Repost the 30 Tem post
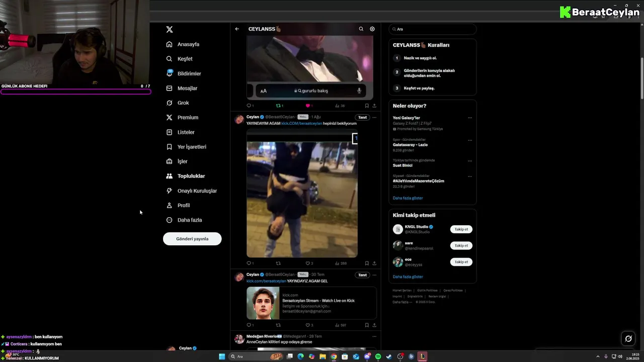The image size is (644, 362). (x=278, y=325)
